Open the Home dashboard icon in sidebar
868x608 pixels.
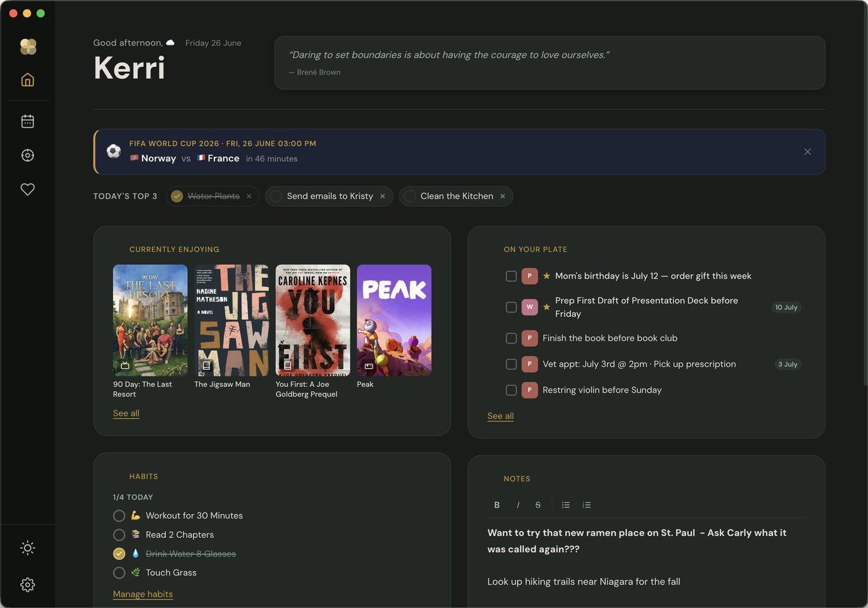tap(27, 79)
